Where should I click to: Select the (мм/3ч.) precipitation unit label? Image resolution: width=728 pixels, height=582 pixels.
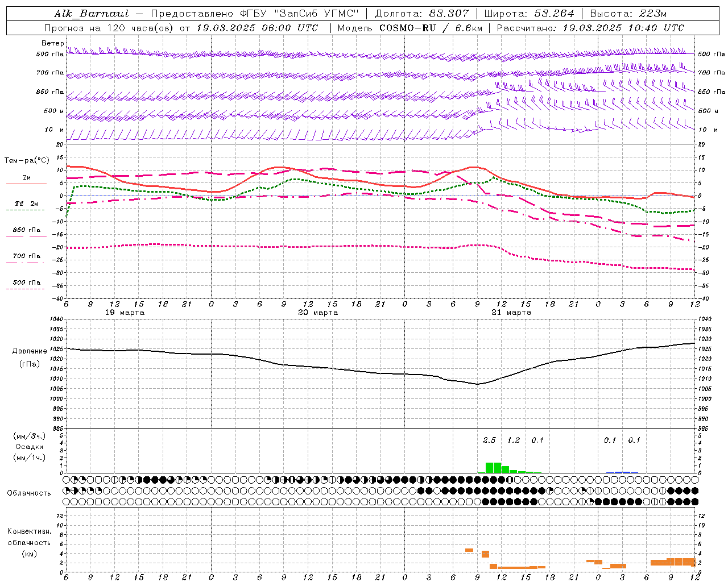(x=30, y=436)
